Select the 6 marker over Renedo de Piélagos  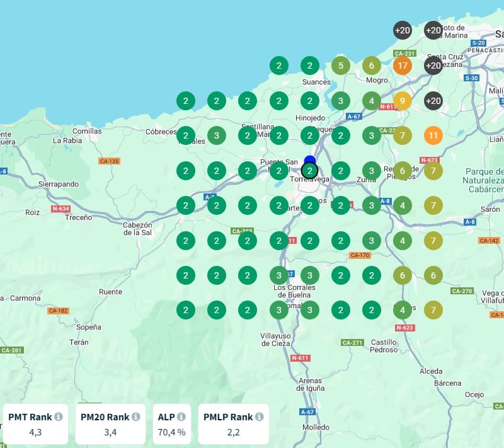click(403, 171)
